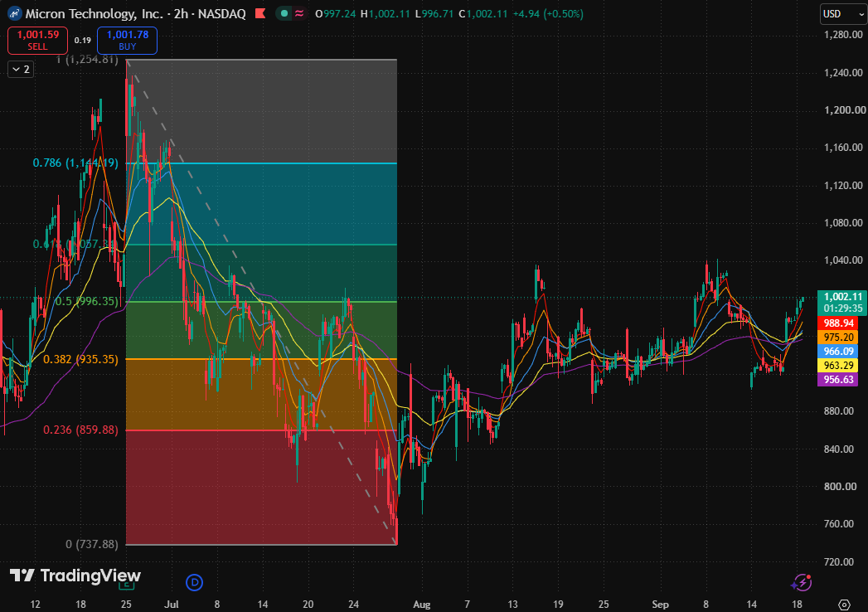Select the 0.236 (859.88) Fibonacci level label
This screenshot has height=612, width=868.
point(80,430)
